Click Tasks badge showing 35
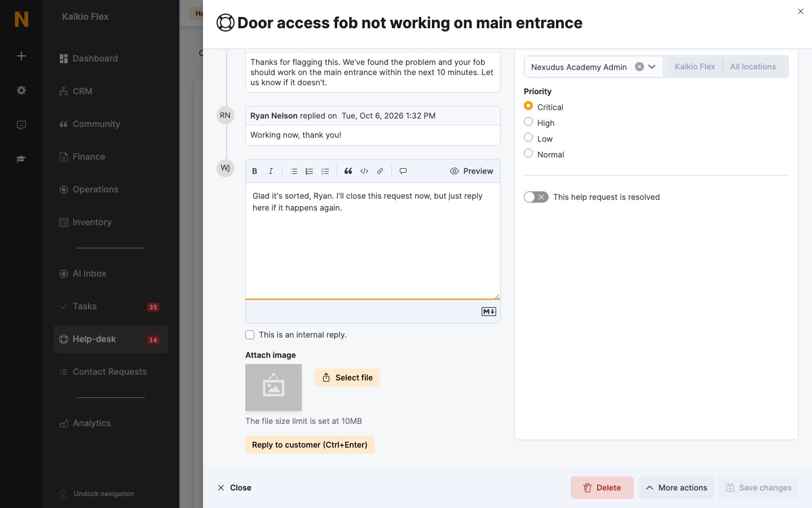This screenshot has height=508, width=812. [x=153, y=307]
